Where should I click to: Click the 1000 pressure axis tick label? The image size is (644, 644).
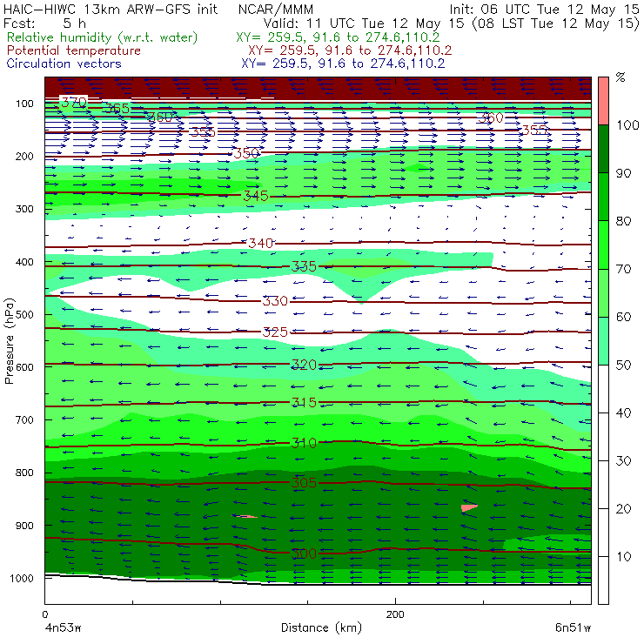[21, 578]
